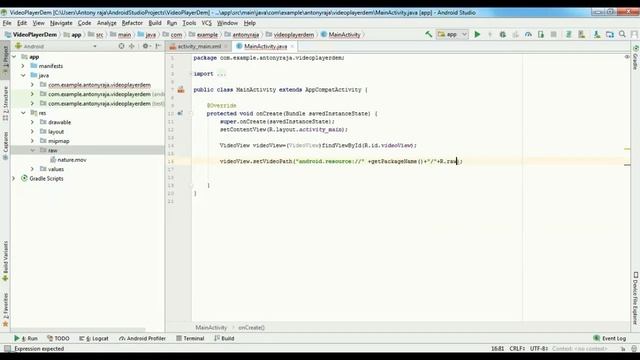Viewport: 640px width, 360px height.
Task: Run the app with green play button
Action: click(477, 35)
